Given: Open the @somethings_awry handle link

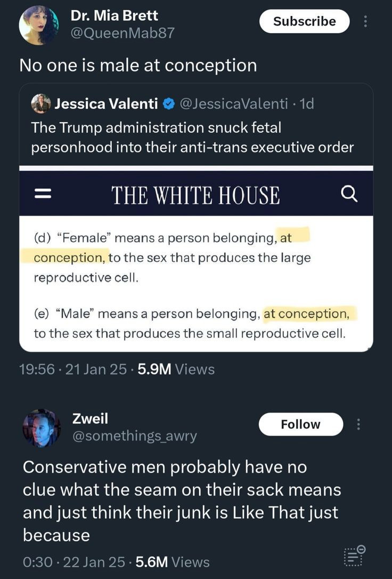Looking at the screenshot, I should [x=135, y=436].
